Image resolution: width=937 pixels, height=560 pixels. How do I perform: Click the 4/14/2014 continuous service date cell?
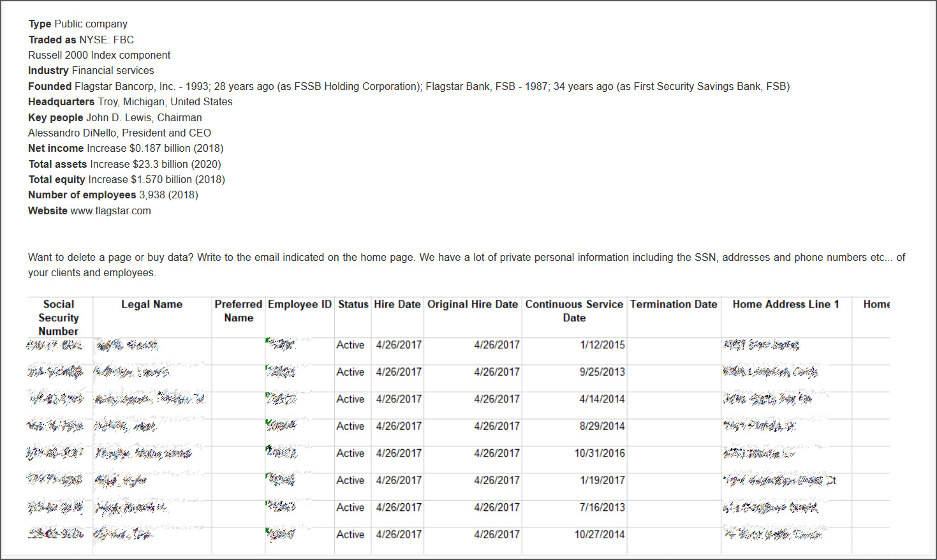(x=602, y=399)
